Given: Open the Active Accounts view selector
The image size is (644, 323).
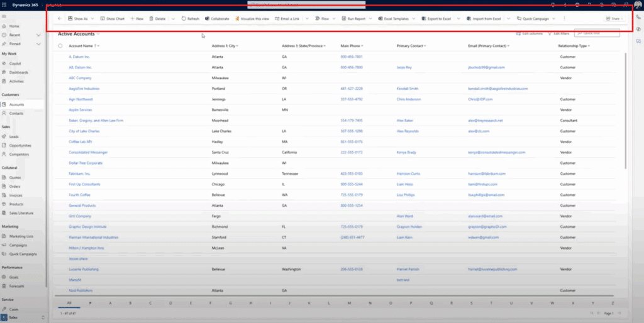Looking at the screenshot, I should tap(79, 34).
